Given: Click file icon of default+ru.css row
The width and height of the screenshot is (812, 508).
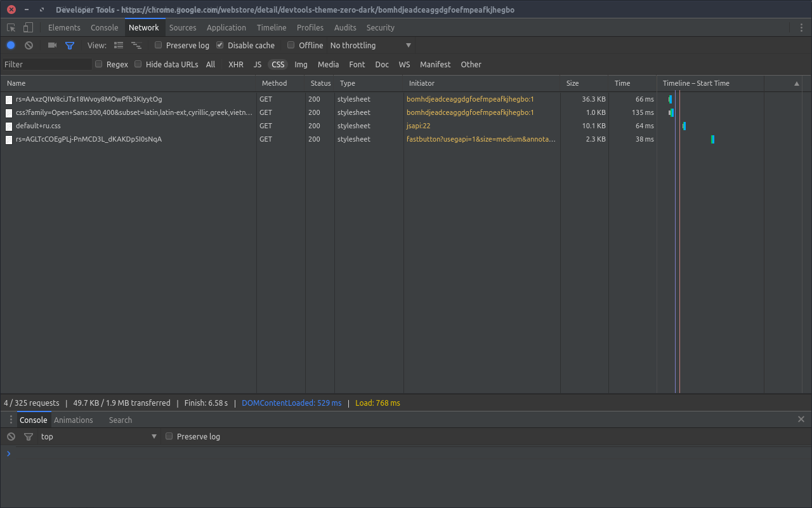Looking at the screenshot, I should [x=9, y=126].
